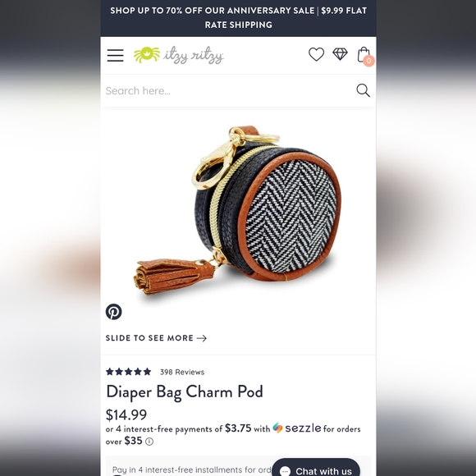Click the $14.99 price
The height and width of the screenshot is (476, 476).
[126, 414]
